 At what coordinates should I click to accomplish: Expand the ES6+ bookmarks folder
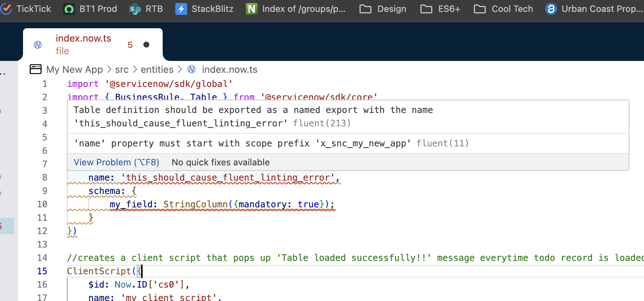pos(440,9)
